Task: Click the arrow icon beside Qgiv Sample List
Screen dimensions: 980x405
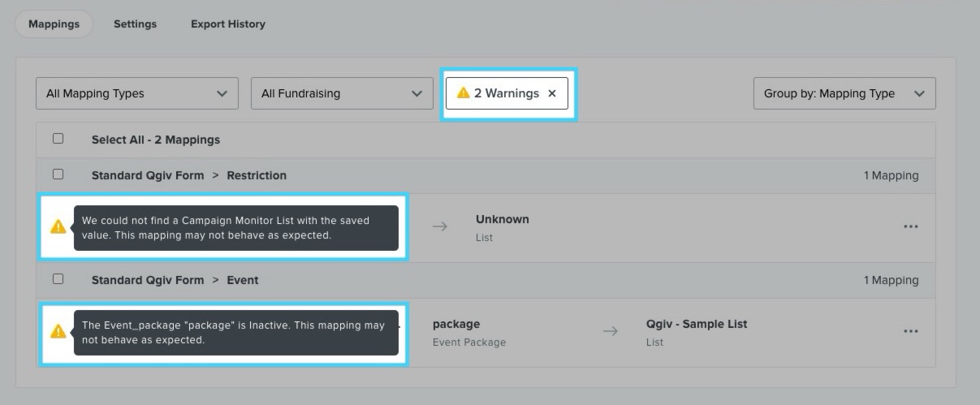Action: tap(610, 331)
